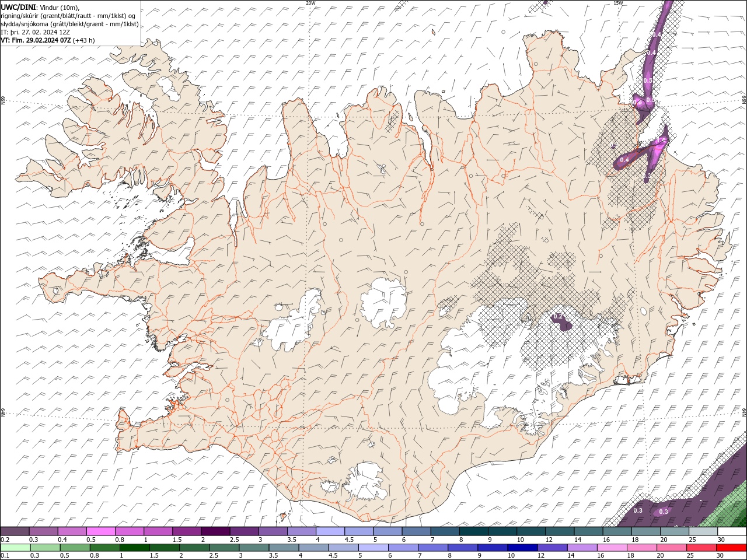Click the '30' label on the rain scale
Viewport: 747px width, 560px height.
721,555
